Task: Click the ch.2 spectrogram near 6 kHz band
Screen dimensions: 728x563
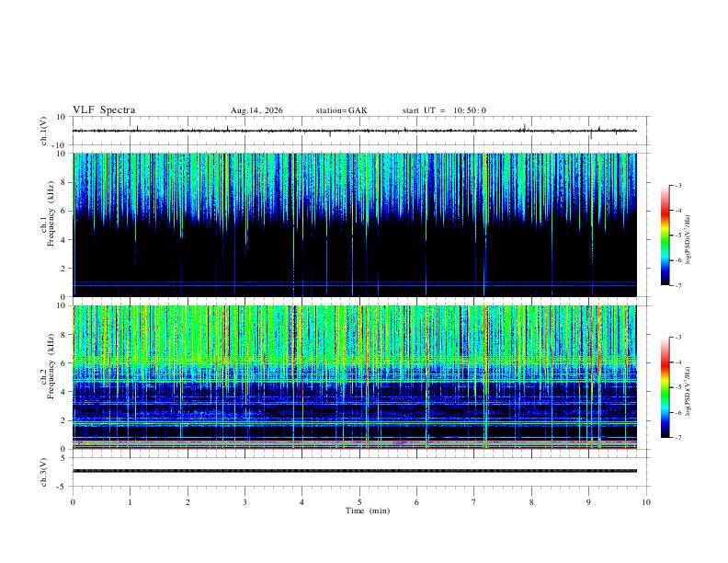Action: pos(355,361)
